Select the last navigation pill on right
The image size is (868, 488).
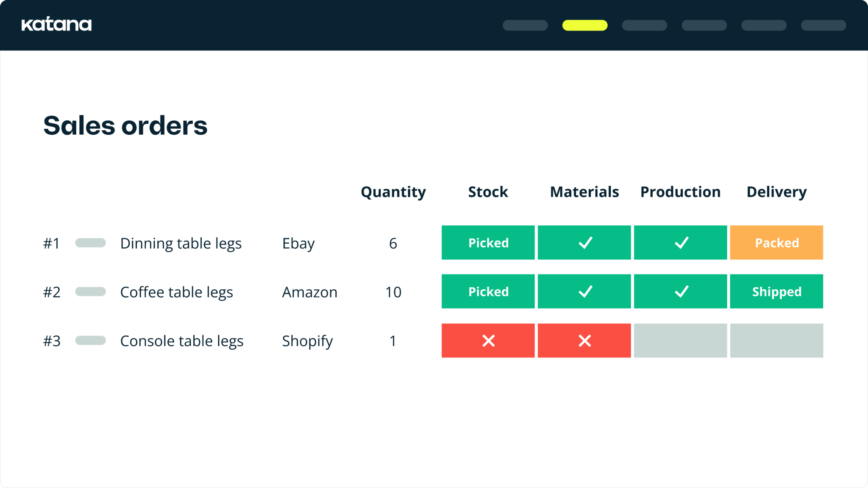pyautogui.click(x=823, y=25)
